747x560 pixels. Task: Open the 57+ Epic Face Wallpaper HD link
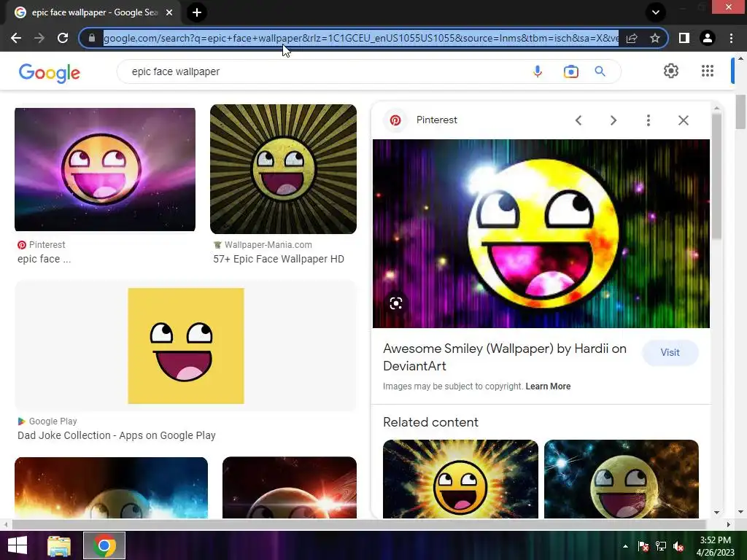point(278,259)
